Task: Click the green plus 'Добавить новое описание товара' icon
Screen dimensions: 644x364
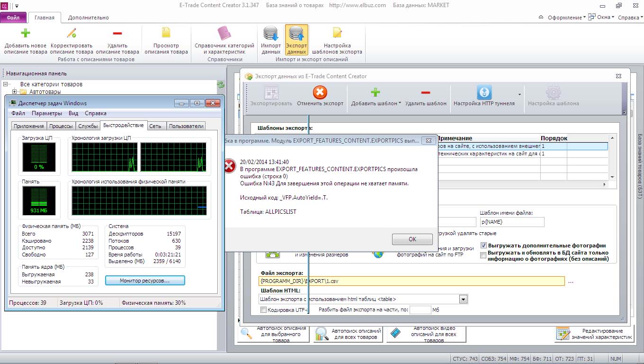Action: click(26, 33)
